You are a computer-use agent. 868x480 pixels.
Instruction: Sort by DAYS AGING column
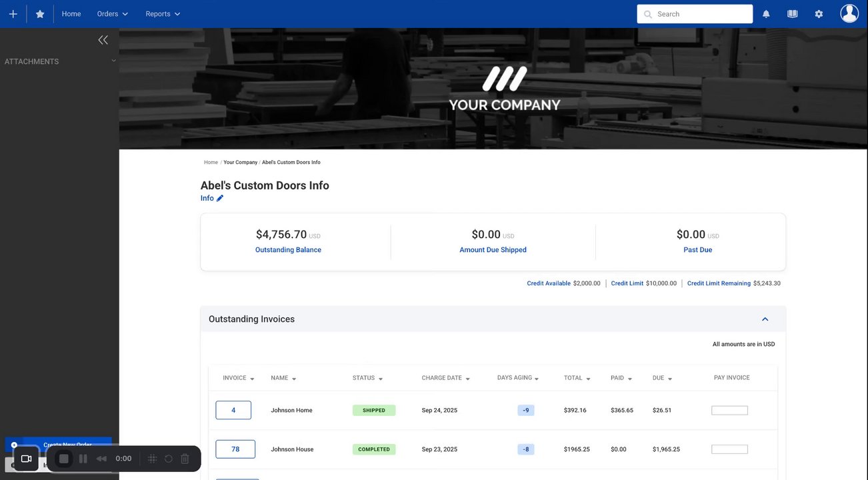pyautogui.click(x=518, y=378)
